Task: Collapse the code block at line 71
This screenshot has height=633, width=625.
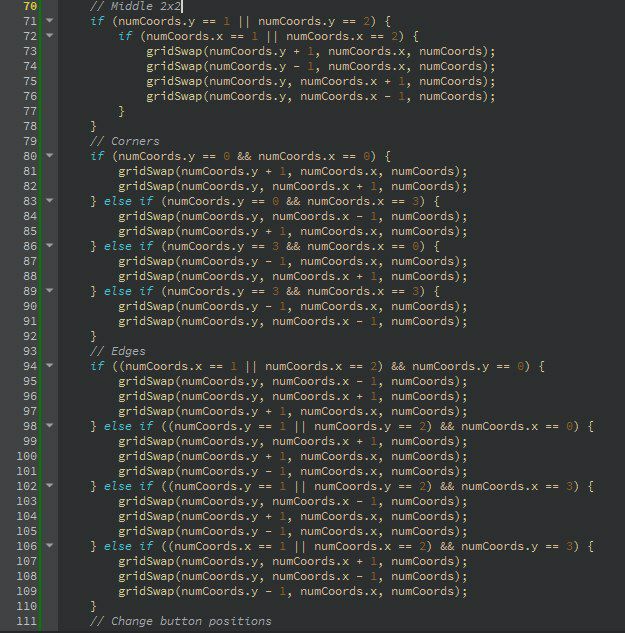Action: coord(50,20)
